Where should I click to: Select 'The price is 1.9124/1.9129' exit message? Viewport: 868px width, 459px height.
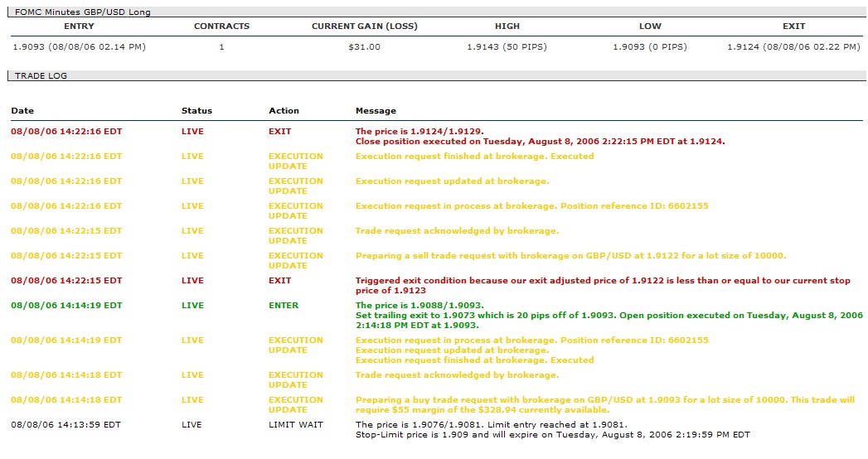pos(419,131)
